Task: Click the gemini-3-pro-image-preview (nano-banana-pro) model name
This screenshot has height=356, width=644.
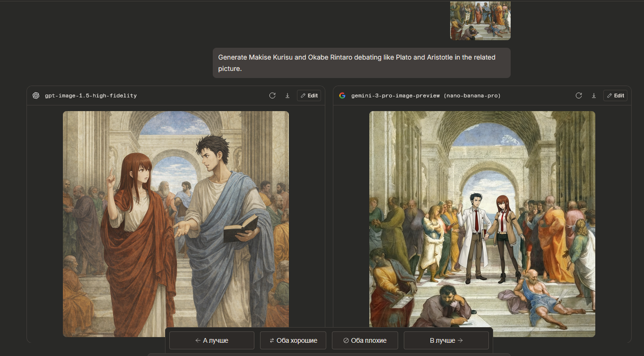Action: (426, 96)
